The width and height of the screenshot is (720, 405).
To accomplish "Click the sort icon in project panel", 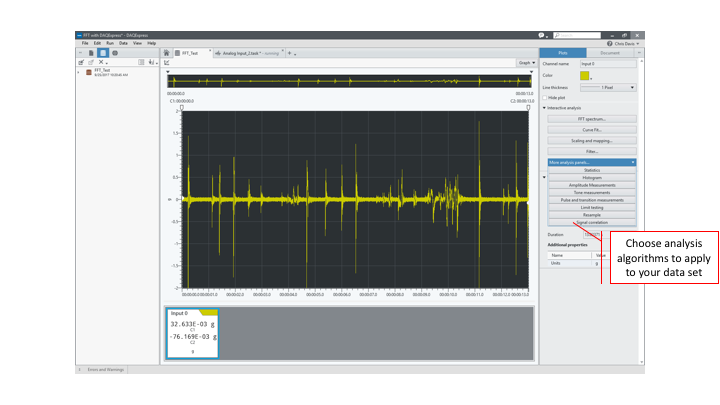I will (152, 62).
